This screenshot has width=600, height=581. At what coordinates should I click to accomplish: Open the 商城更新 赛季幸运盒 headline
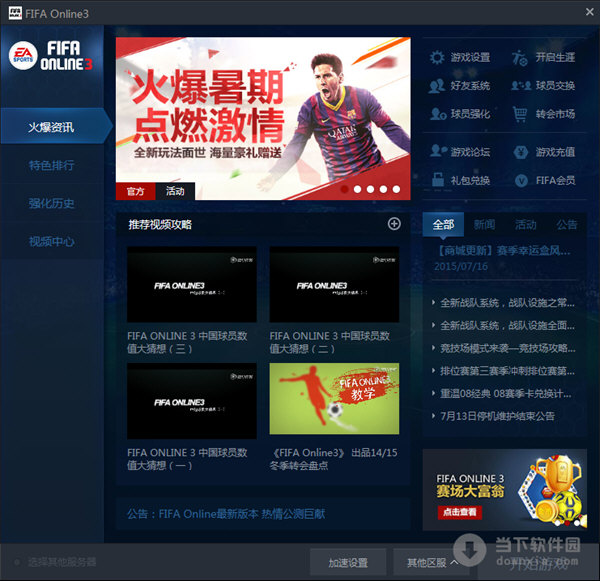[503, 251]
